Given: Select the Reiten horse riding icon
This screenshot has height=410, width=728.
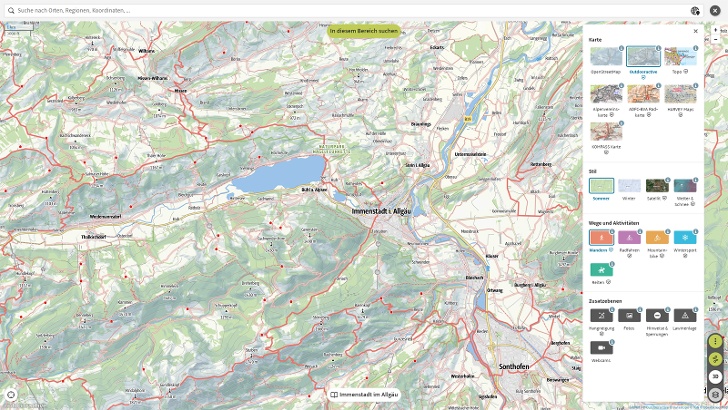Looking at the screenshot, I should point(601,270).
